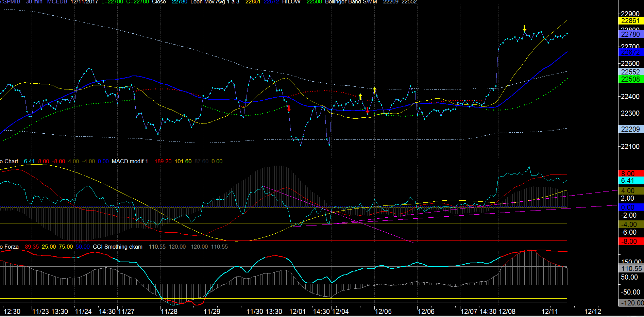Viewport: 644px width, 317px height.
Task: Select the red 8.00 oscillator level label
Action: pyautogui.click(x=630, y=173)
